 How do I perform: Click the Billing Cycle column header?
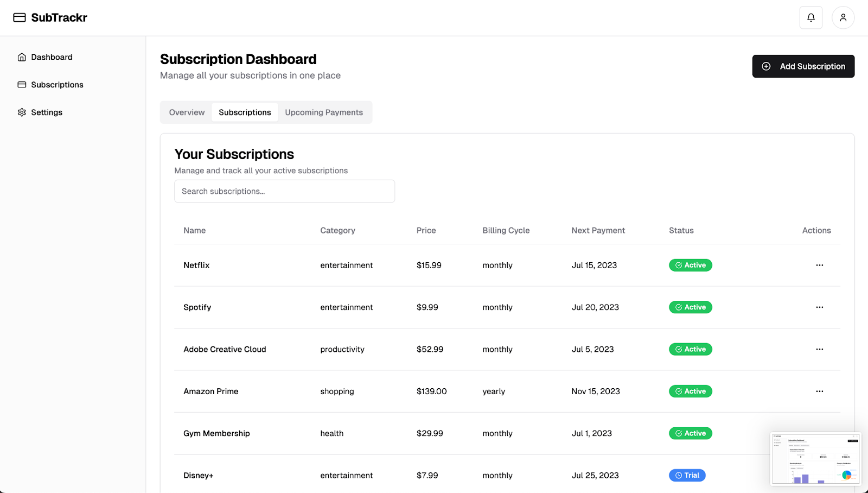pos(506,230)
